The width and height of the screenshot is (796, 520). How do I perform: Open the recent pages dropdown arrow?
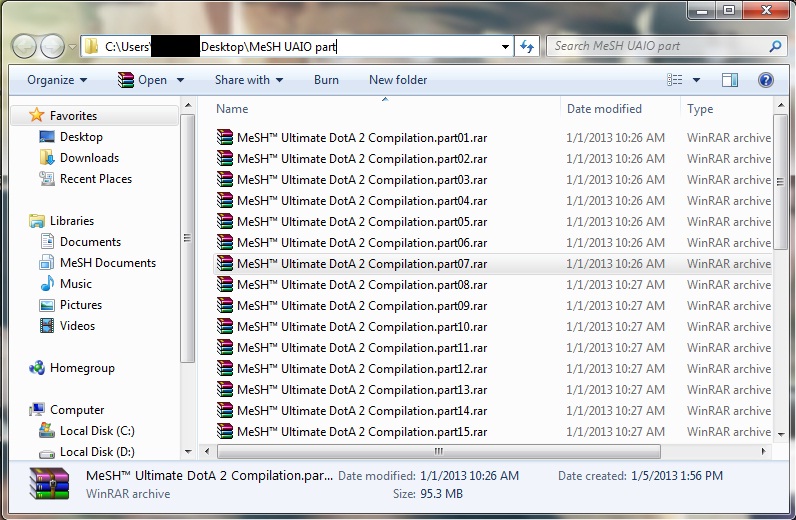click(72, 47)
